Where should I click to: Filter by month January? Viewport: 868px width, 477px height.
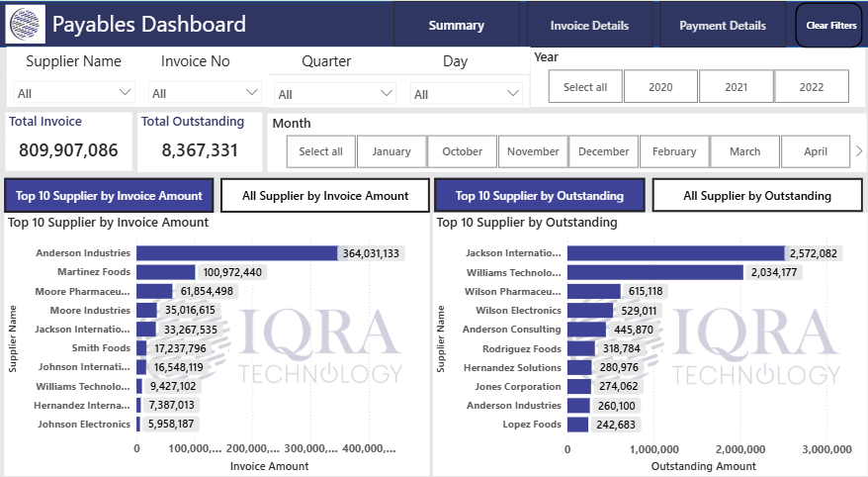click(x=391, y=151)
